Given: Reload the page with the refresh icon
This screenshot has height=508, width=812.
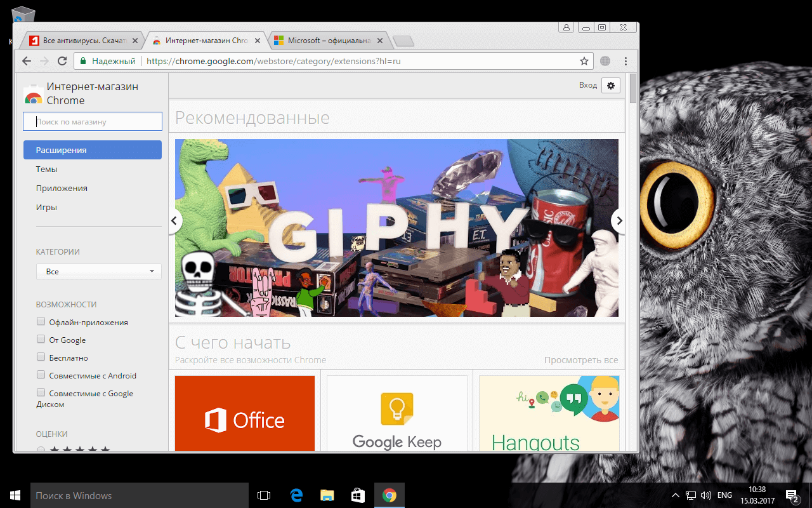Looking at the screenshot, I should point(62,61).
